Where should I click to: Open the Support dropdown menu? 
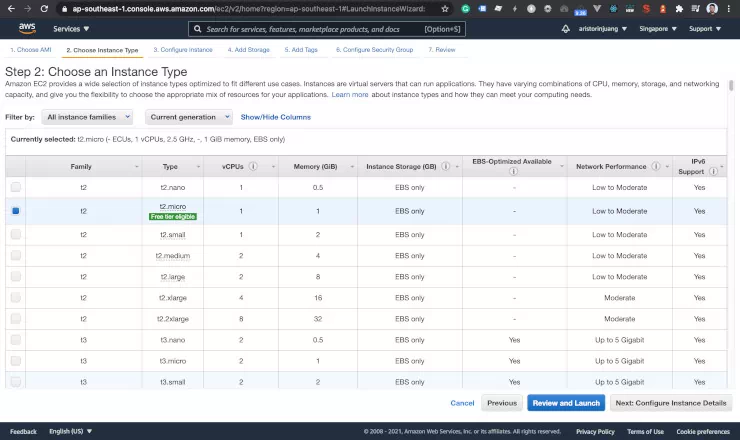click(705, 29)
